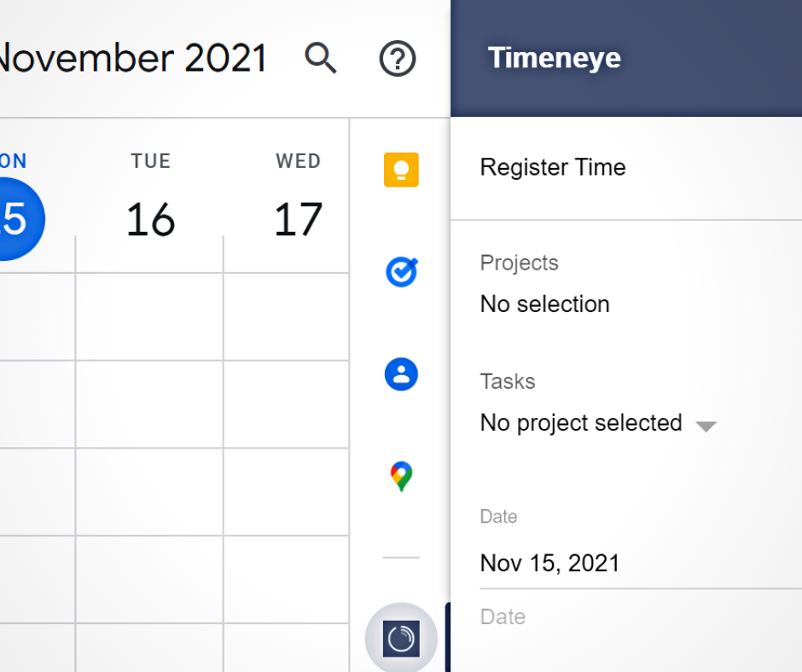This screenshot has width=802, height=672.
Task: Open Google Keep side panel
Action: [402, 170]
